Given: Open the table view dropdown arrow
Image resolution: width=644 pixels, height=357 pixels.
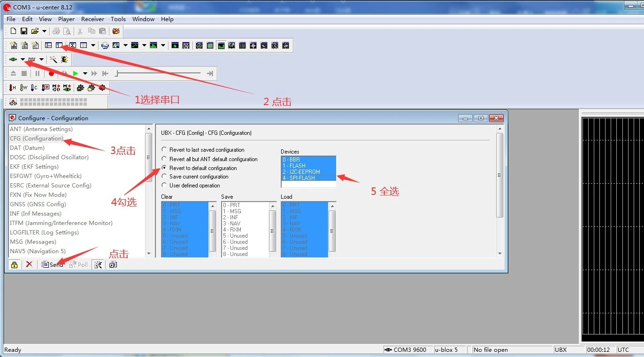Looking at the screenshot, I should pos(93,46).
